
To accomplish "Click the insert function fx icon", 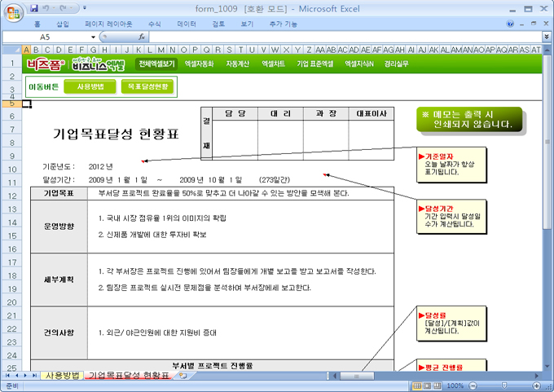I will pyautogui.click(x=142, y=37).
